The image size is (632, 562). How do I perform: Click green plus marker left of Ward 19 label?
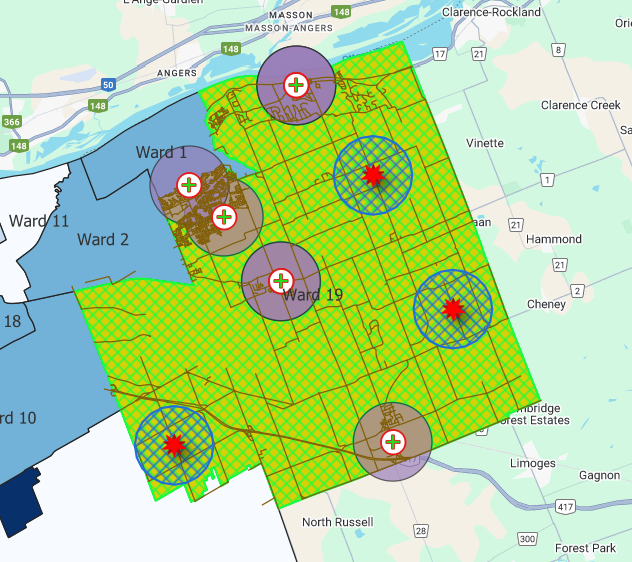tap(280, 281)
